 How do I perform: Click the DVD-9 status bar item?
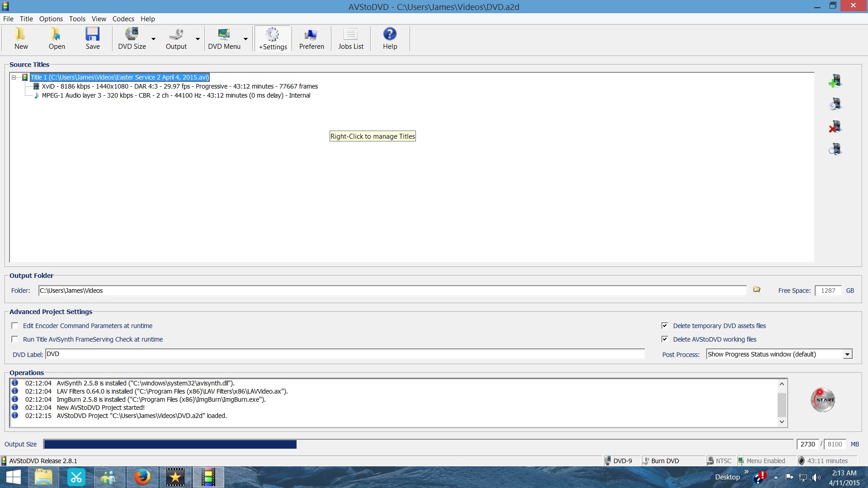tap(622, 461)
